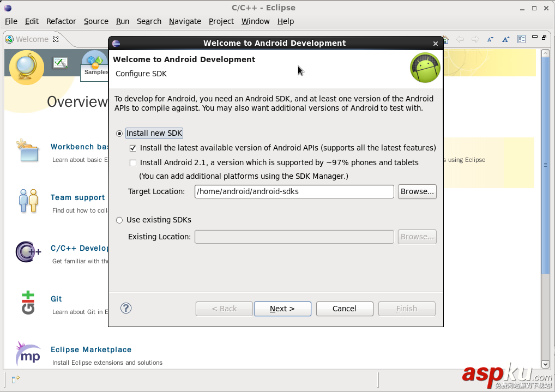Open the Tutorials checkmark board icon
555x392 pixels.
(x=60, y=63)
